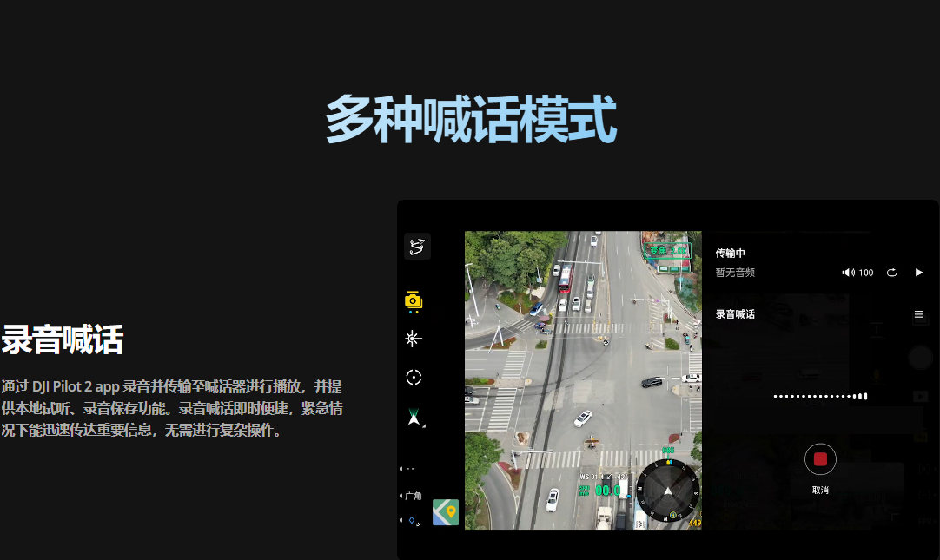The image size is (940, 560).
Task: Expand the bottom-left diamond icon option
Action: click(411, 521)
